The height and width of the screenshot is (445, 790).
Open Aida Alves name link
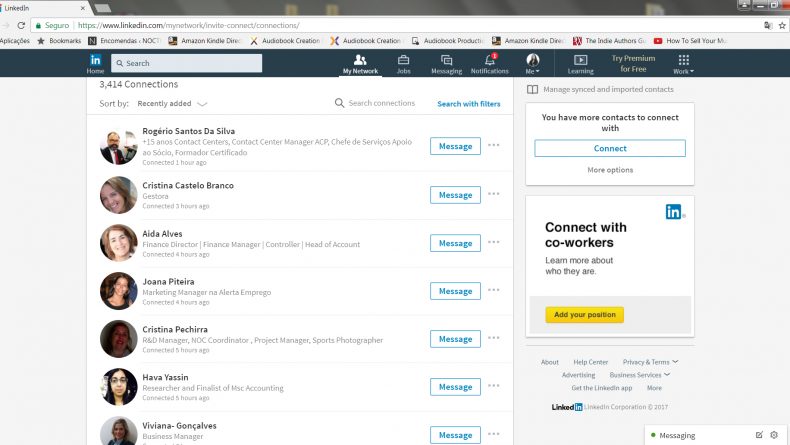(162, 234)
